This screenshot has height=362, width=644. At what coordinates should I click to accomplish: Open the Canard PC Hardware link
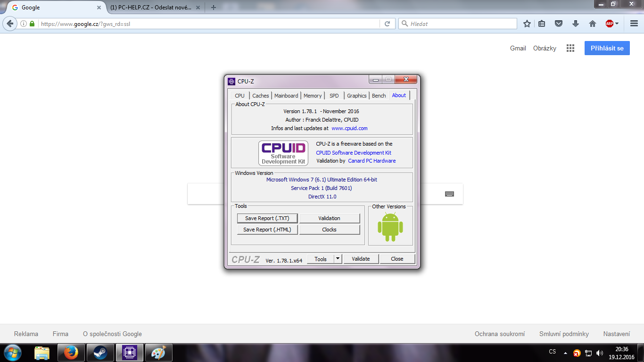(x=372, y=161)
